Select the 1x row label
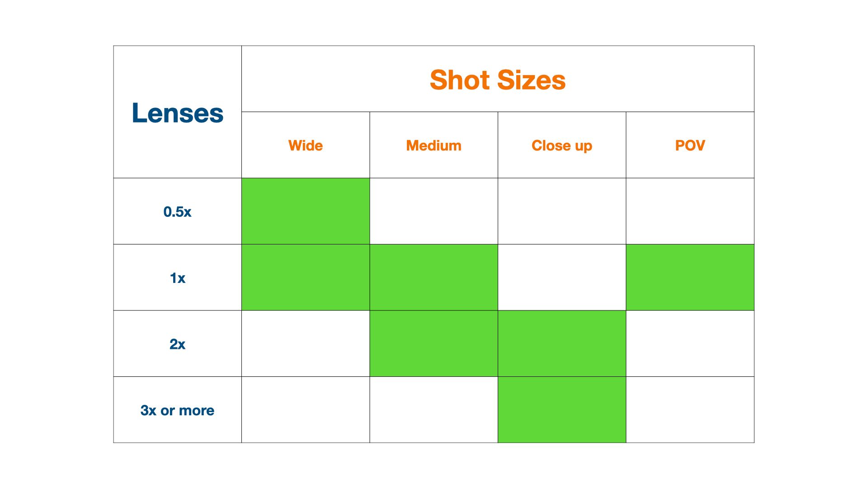Image resolution: width=868 pixels, height=488 pixels. pos(177,277)
